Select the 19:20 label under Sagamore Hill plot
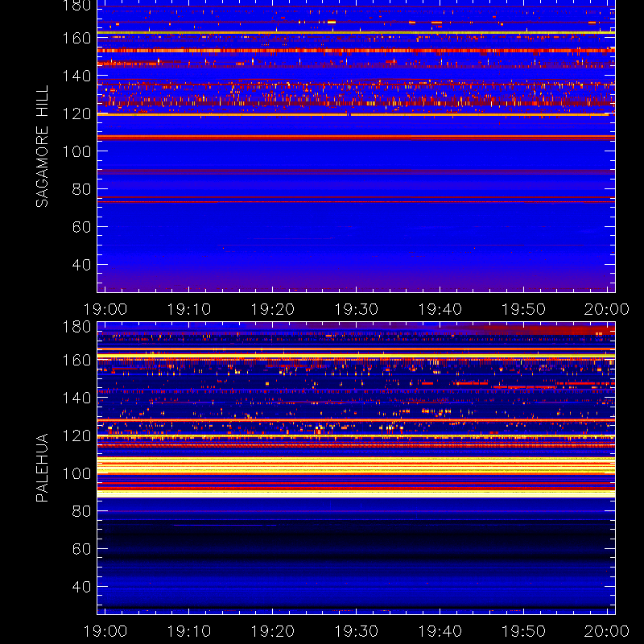The image size is (644, 644). click(x=272, y=309)
